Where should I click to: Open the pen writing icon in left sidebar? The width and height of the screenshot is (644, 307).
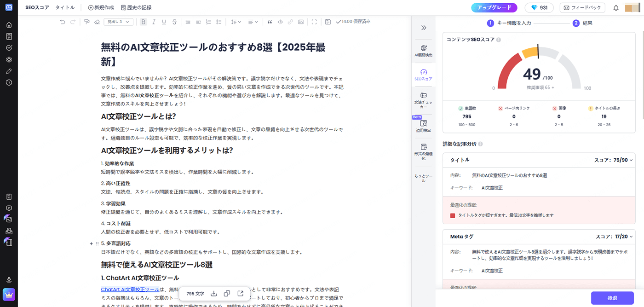9,71
